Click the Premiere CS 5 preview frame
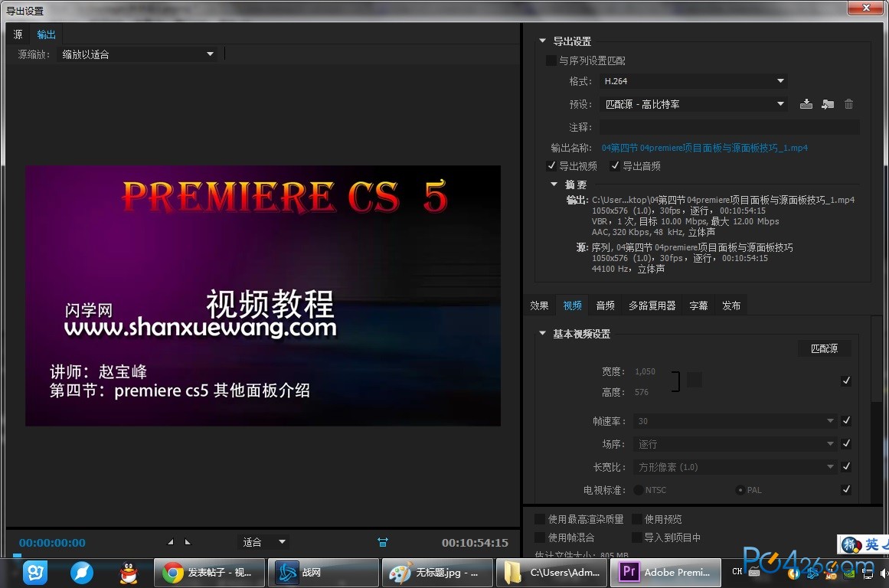This screenshot has height=588, width=889. 263,296
